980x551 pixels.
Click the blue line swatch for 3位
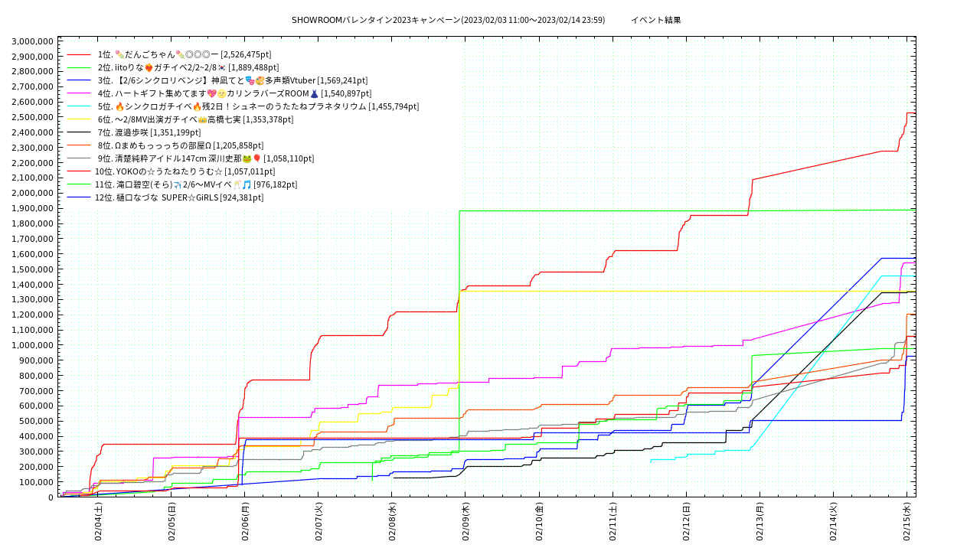(x=79, y=80)
